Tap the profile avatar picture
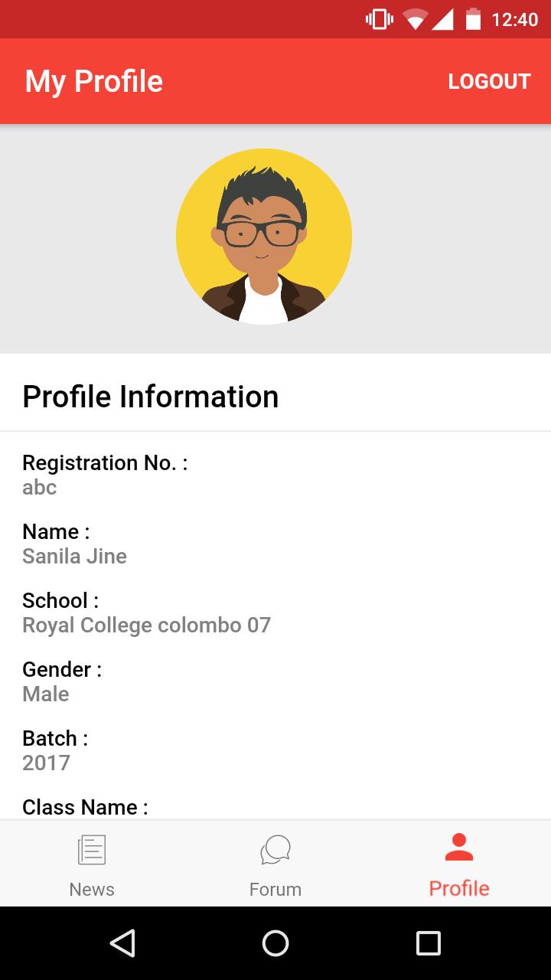Viewport: 551px width, 980px height. point(264,237)
